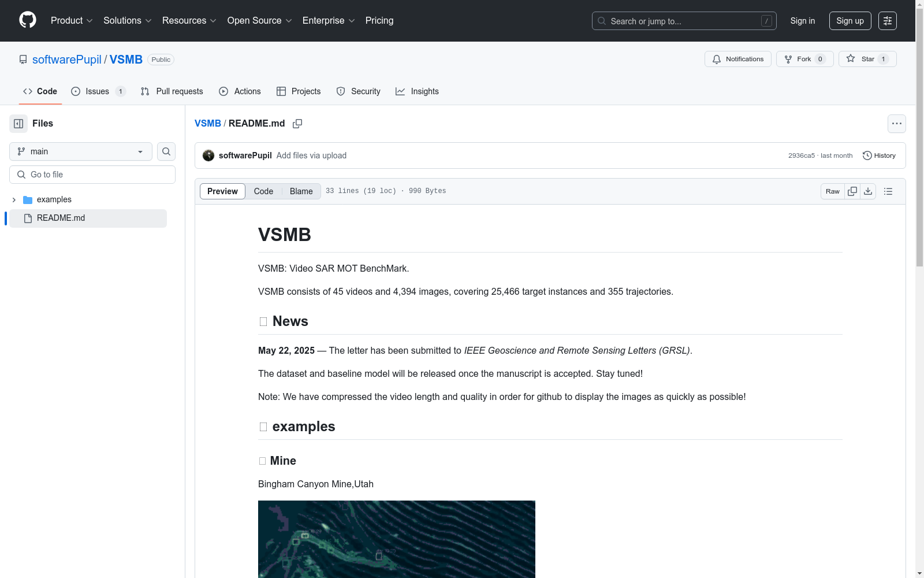The width and height of the screenshot is (924, 578).
Task: Star the VSMB repository
Action: 867,59
